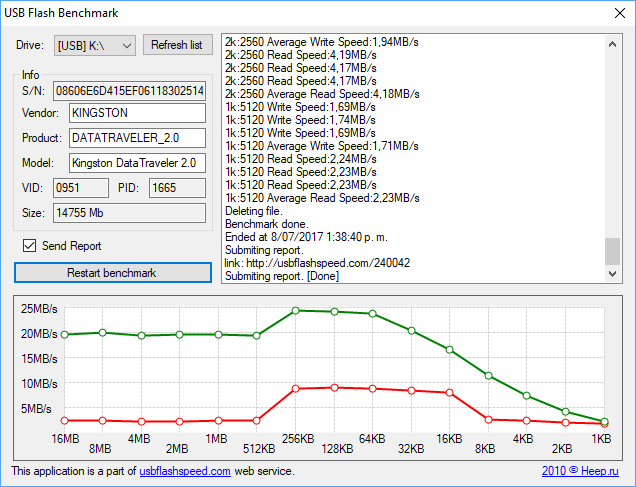Image resolution: width=636 pixels, height=487 pixels.
Task: Click log line '1k:5120 Average Write Speed:1,71MB/s'
Action: (x=322, y=146)
